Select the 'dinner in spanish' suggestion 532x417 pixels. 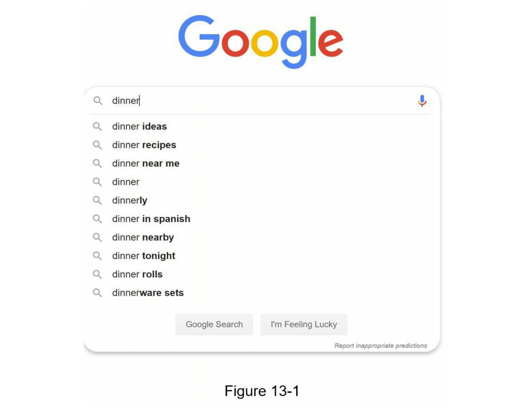(x=151, y=219)
